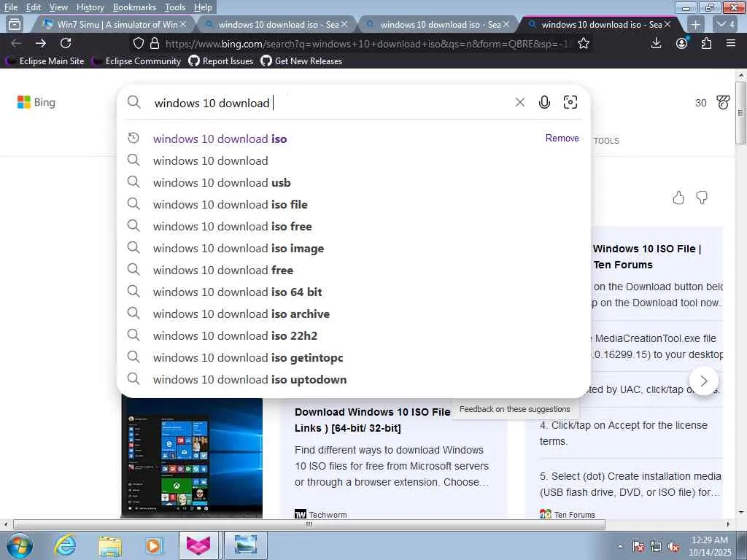Click inside the Bing search text field
Screen dimensions: 747x560
(x=331, y=103)
